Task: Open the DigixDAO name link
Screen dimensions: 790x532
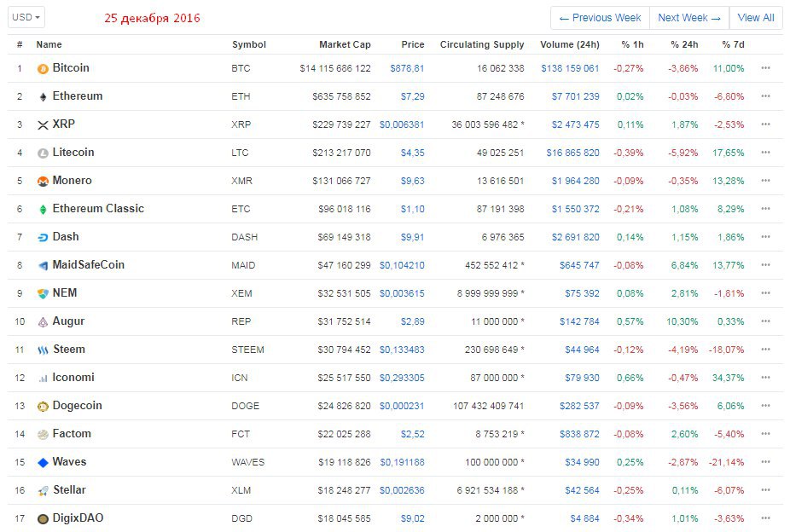Action: [x=78, y=518]
